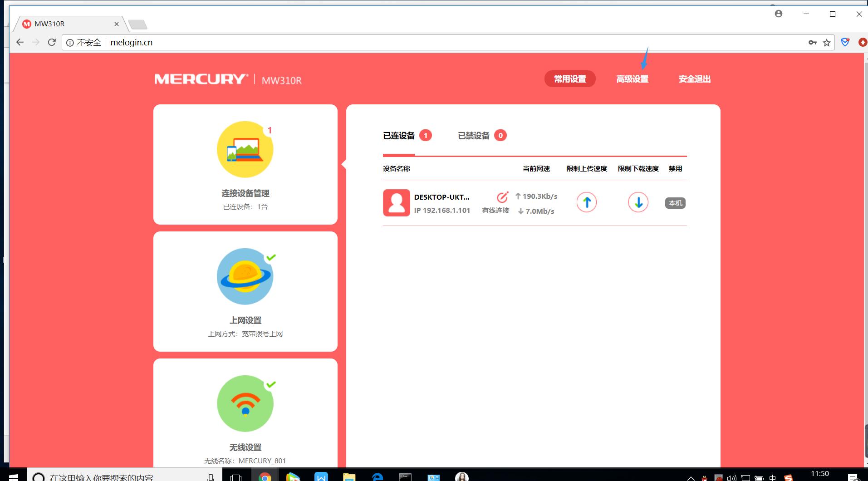Click the pencil icon to rename DESKTOP-UKT device
Screen dimensions: 868x481
point(503,197)
